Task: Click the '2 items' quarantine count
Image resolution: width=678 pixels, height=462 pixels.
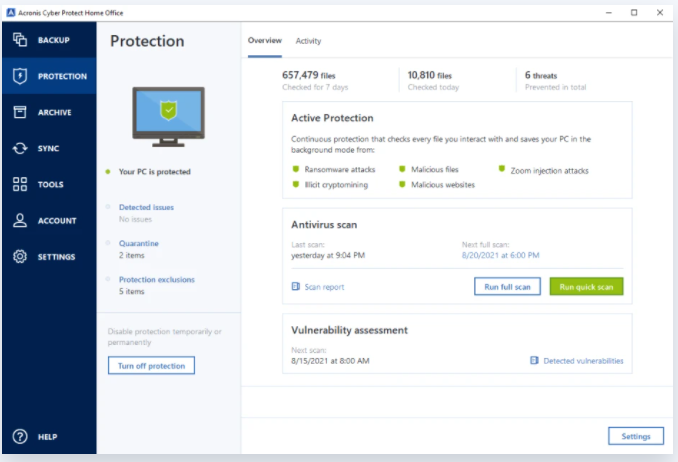Action: pos(131,255)
